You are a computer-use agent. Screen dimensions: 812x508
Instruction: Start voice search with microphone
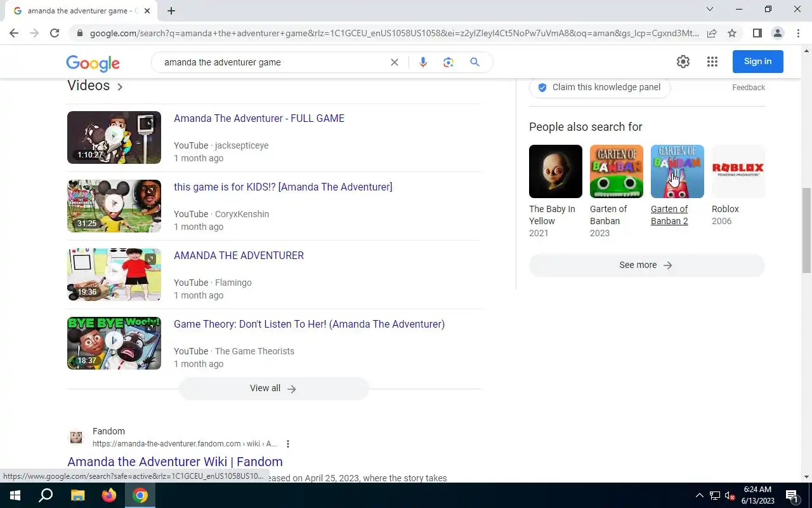coord(423,62)
